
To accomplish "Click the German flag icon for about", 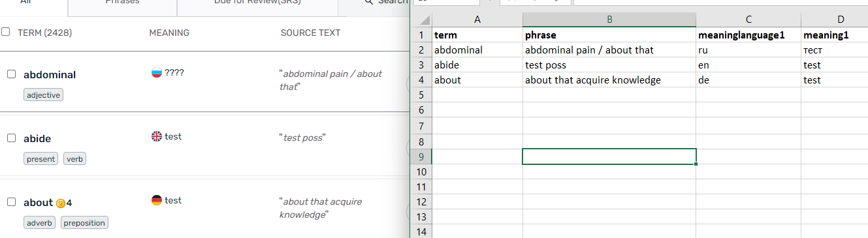I will click(x=156, y=200).
